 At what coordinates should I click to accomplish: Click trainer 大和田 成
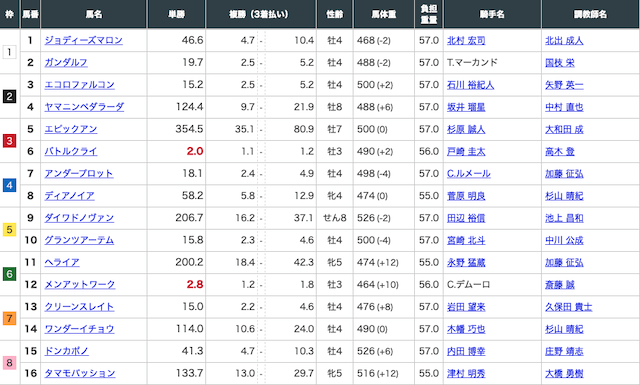pyautogui.click(x=564, y=129)
